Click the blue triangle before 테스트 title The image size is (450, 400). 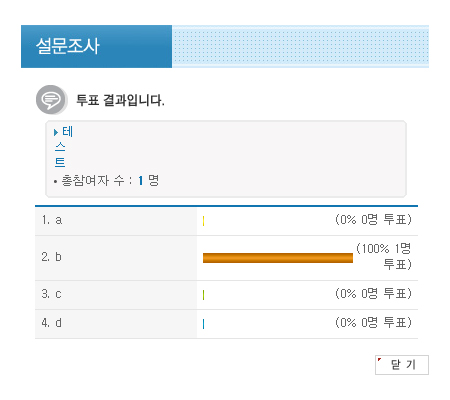(56, 133)
